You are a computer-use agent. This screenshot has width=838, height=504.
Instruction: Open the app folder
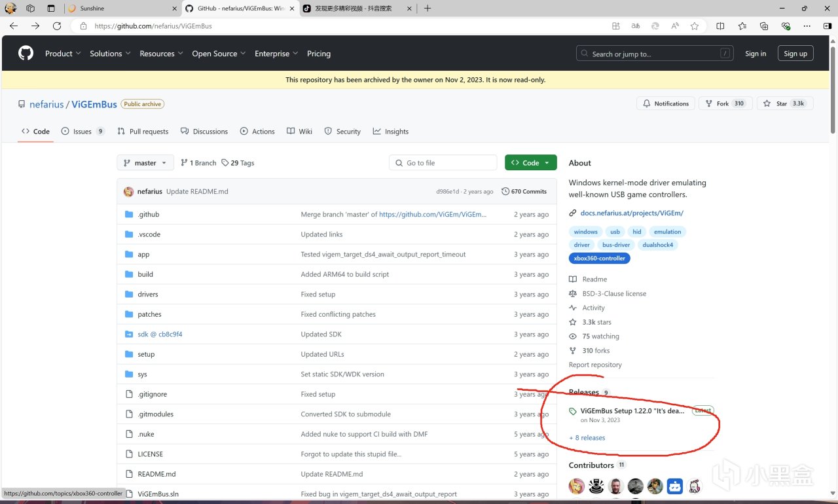(143, 255)
